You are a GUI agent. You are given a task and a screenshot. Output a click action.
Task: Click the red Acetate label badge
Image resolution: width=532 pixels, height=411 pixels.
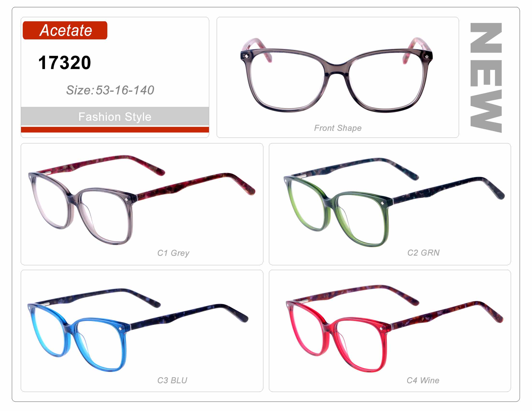[65, 30]
